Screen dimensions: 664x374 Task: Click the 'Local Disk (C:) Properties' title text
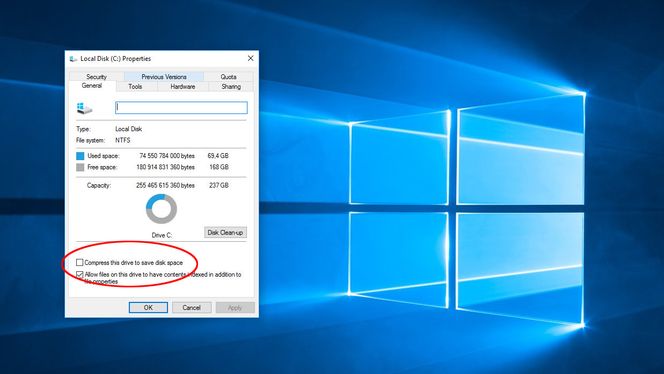point(116,59)
